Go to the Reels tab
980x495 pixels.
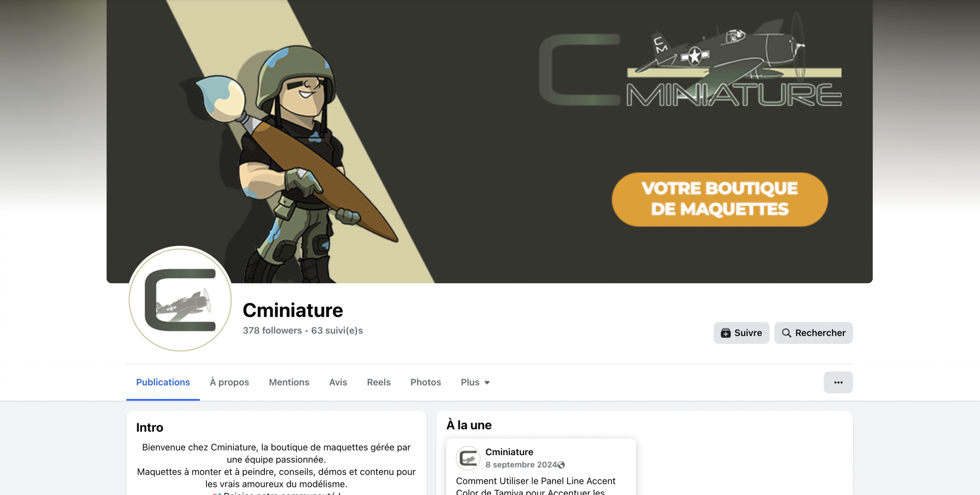(379, 382)
